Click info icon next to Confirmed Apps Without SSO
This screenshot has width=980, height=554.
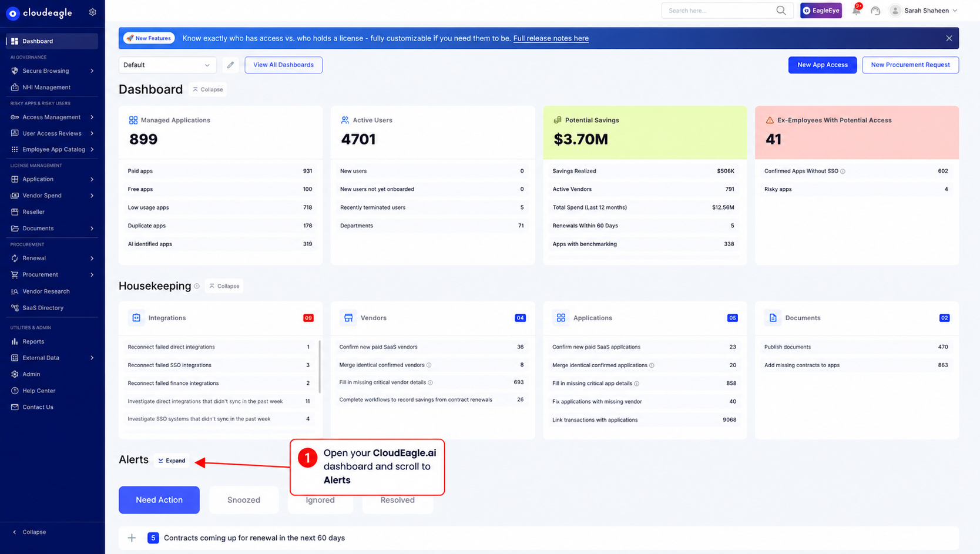point(843,172)
